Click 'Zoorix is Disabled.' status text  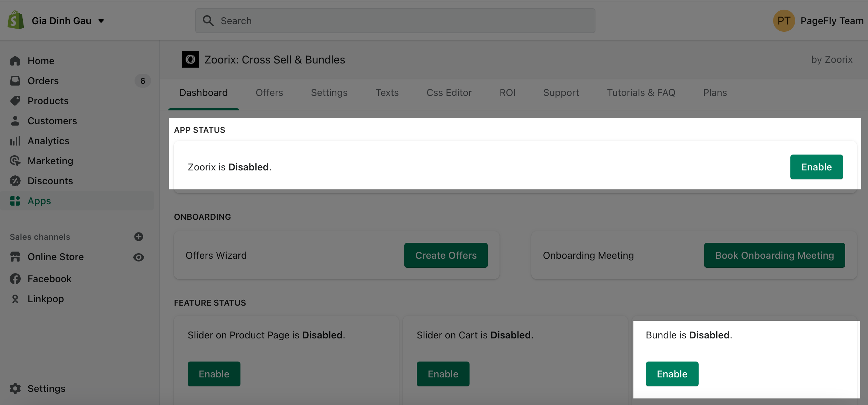click(x=229, y=167)
